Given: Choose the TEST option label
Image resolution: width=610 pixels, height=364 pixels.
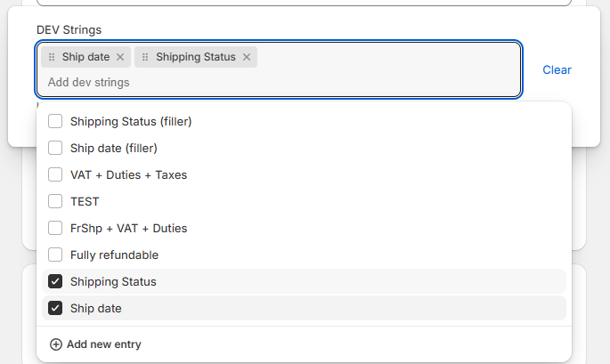Looking at the screenshot, I should coord(85,201).
